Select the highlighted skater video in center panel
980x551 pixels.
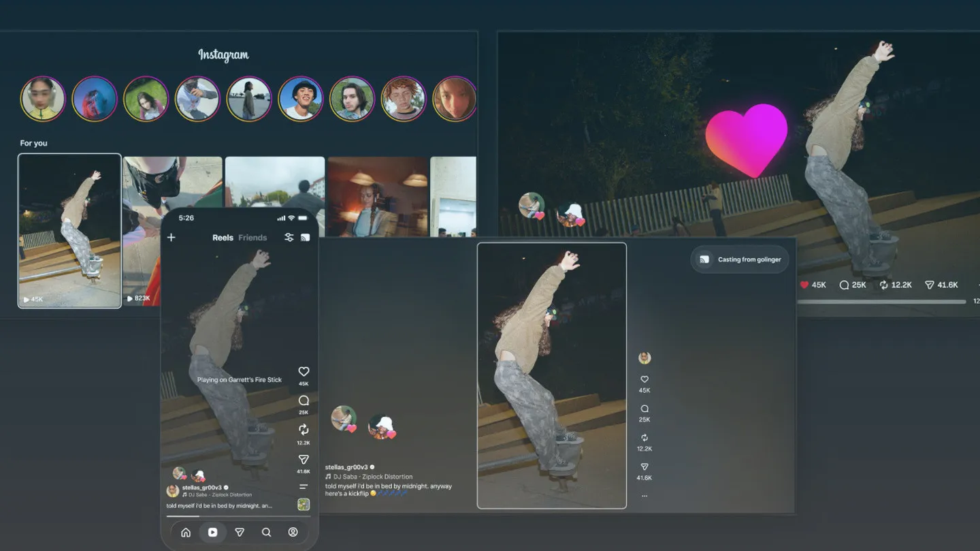552,376
